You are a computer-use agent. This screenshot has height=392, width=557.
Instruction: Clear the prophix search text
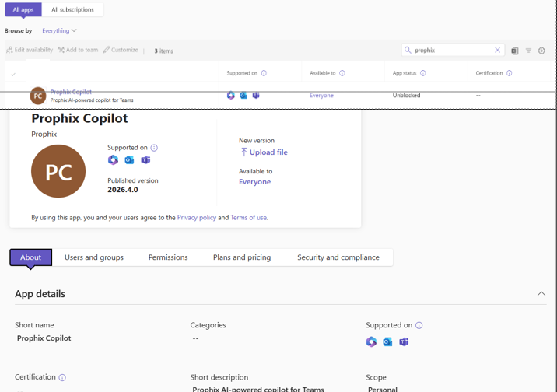(x=498, y=51)
